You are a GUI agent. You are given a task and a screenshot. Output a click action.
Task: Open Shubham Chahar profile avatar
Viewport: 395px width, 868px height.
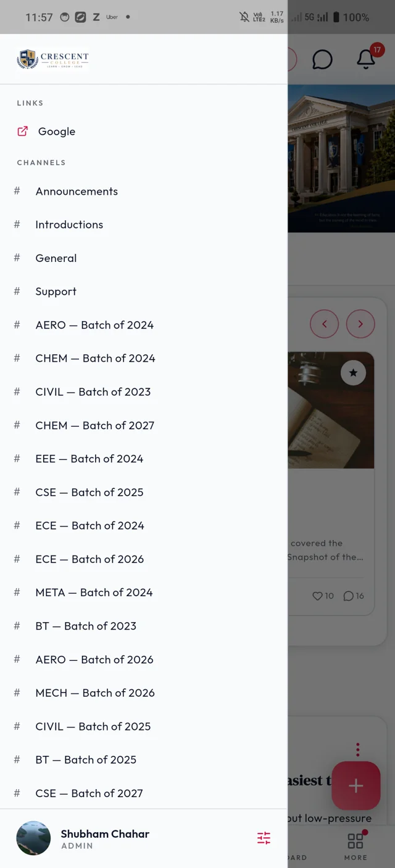33,838
